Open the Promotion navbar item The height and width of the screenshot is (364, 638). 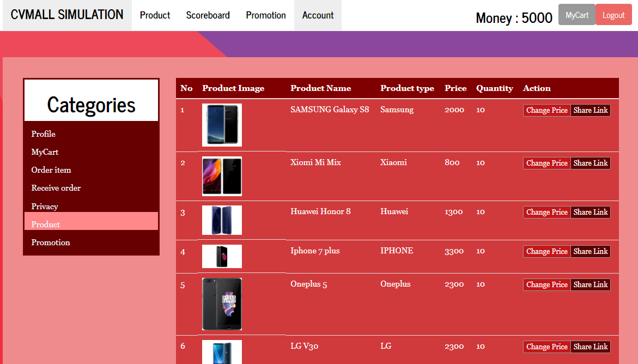pos(265,15)
